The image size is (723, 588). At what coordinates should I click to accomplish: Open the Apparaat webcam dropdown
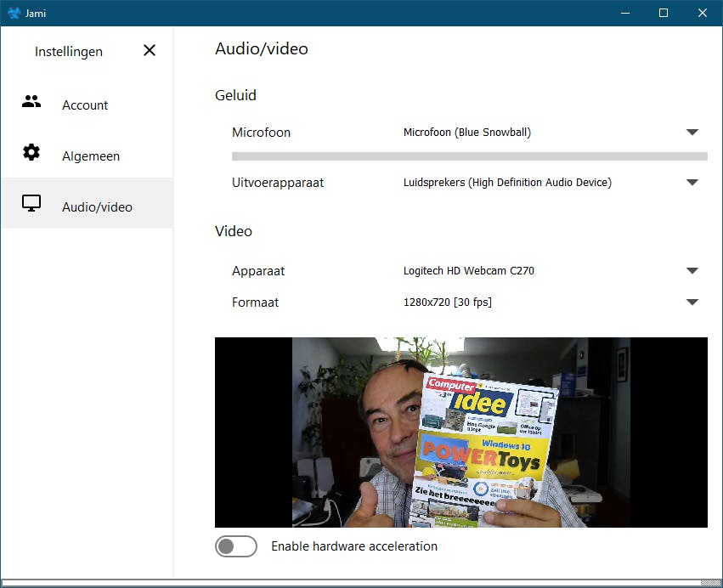click(x=692, y=270)
